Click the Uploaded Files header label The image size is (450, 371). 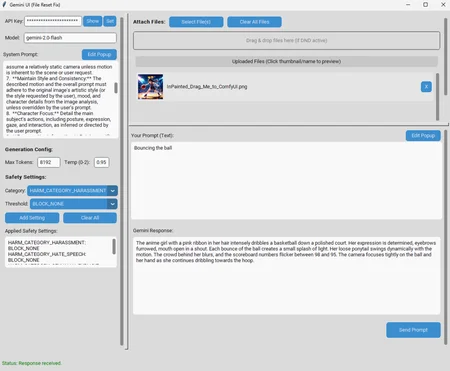(x=286, y=61)
